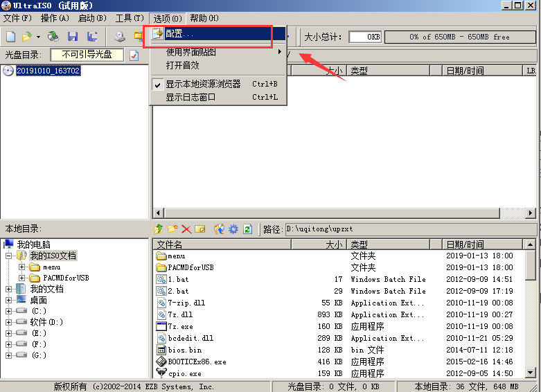Select the 我的ISO文档 tree item
541x392 pixels.
tap(53, 256)
